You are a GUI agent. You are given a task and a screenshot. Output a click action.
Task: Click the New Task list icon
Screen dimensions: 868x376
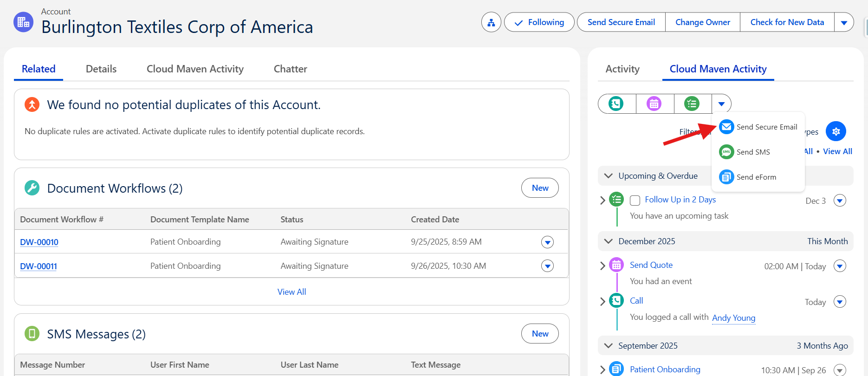(x=692, y=104)
